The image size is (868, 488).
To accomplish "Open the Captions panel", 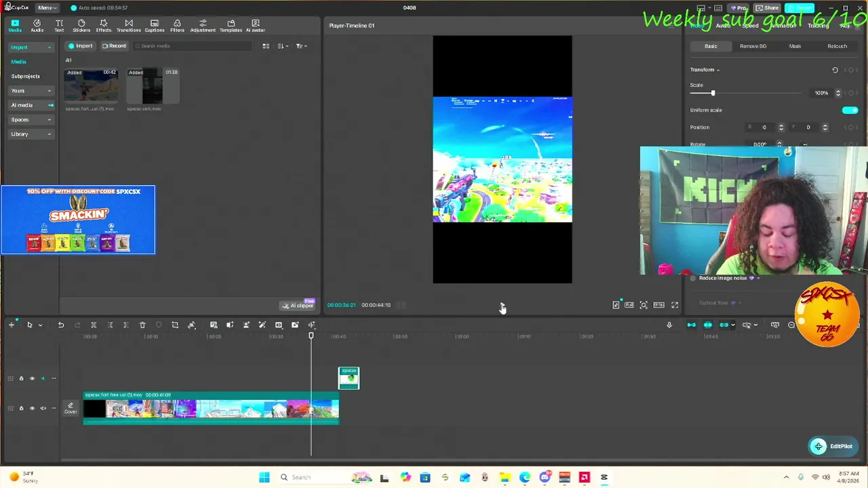I will 155,26.
